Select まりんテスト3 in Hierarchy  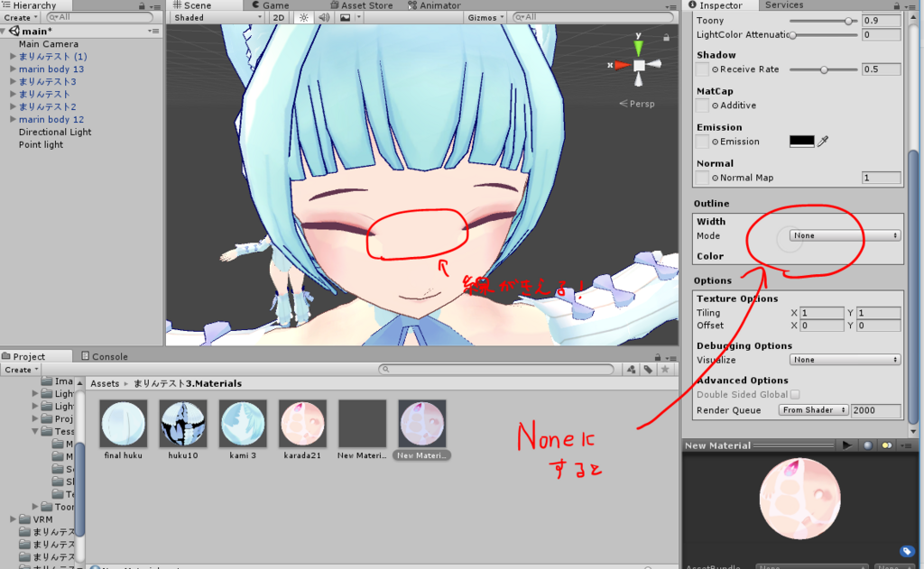pyautogui.click(x=47, y=82)
